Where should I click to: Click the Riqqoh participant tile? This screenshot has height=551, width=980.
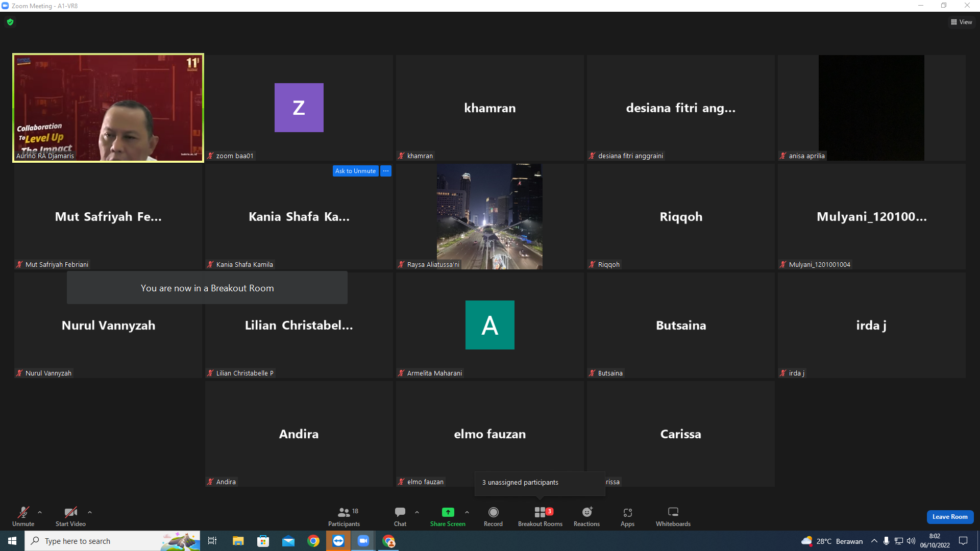click(681, 216)
